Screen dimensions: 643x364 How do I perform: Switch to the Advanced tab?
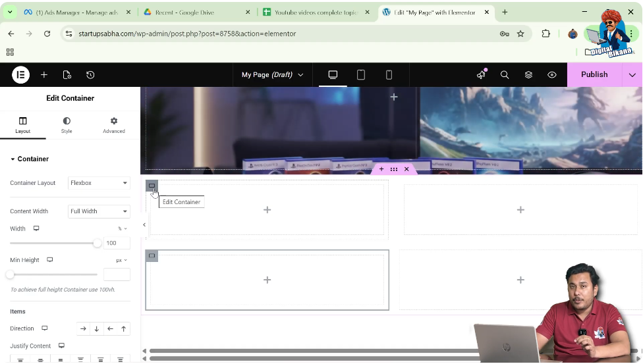point(113,125)
